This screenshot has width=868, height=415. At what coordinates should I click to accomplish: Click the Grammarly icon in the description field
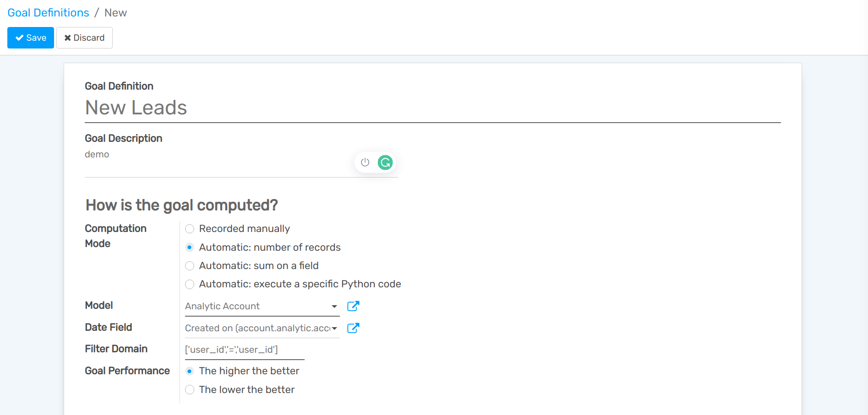pos(385,162)
